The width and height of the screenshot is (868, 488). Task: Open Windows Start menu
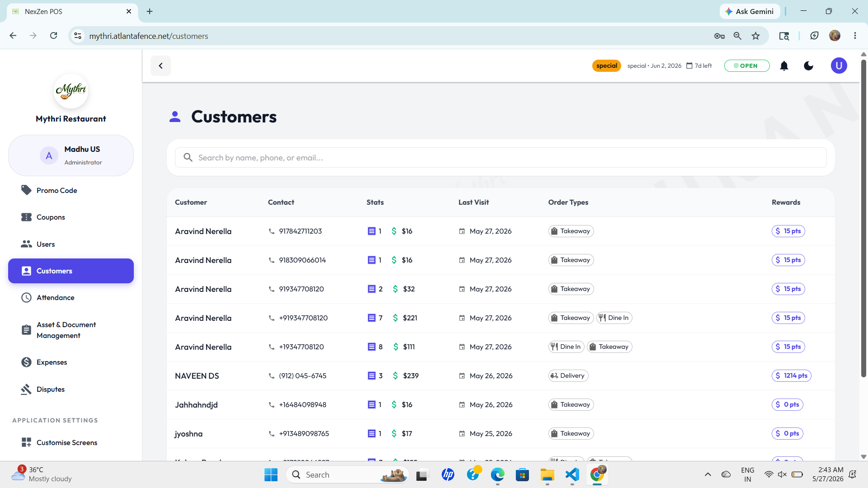coord(271,475)
